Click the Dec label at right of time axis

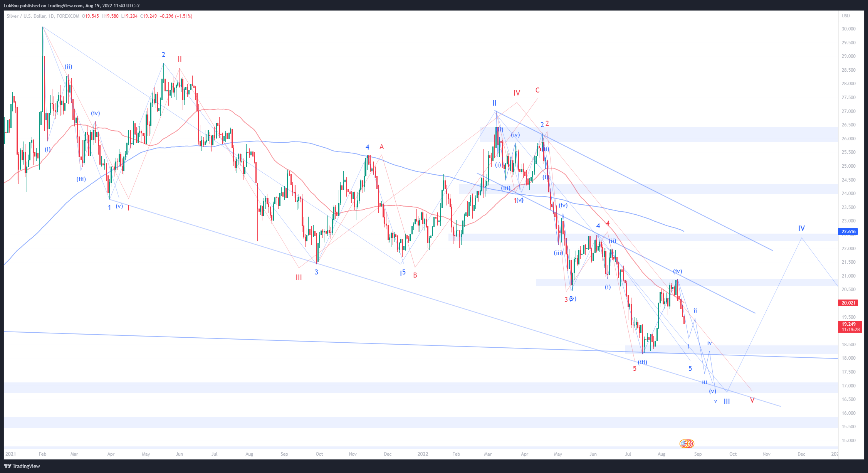click(801, 454)
